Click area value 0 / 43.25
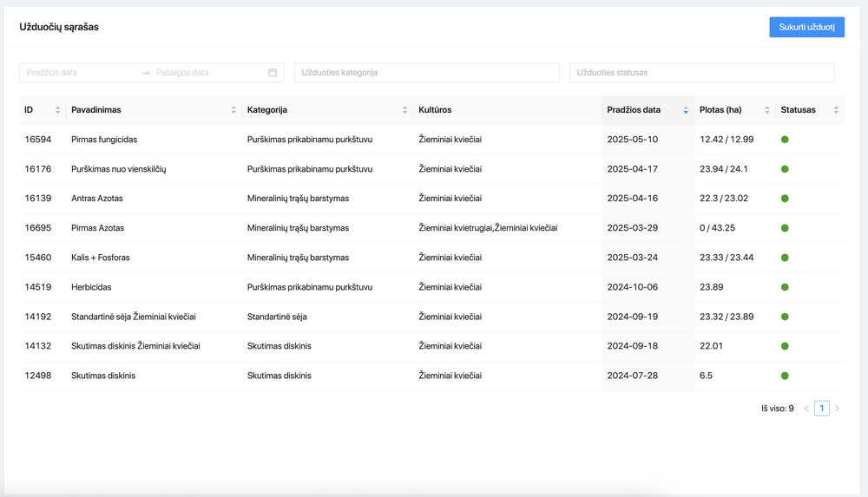This screenshot has height=497, width=868. point(718,228)
